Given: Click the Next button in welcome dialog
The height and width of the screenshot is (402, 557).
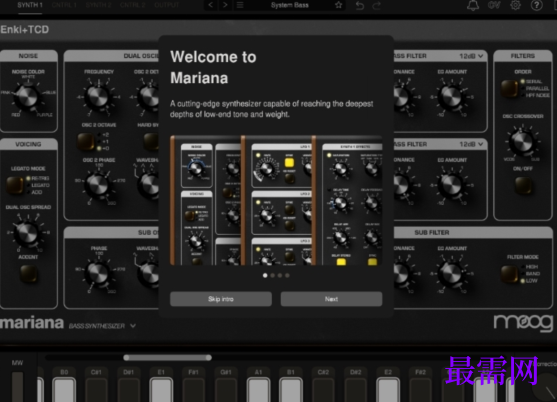Looking at the screenshot, I should click(331, 299).
